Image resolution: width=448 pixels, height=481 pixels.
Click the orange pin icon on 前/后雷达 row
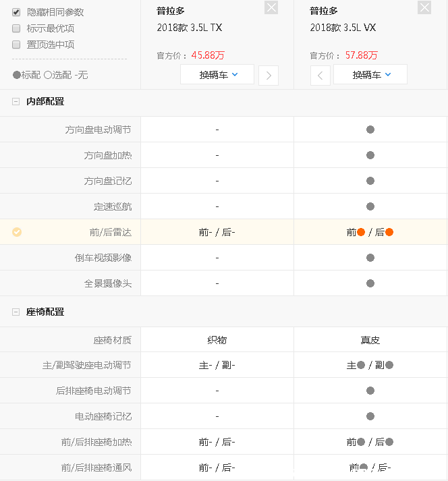17,232
